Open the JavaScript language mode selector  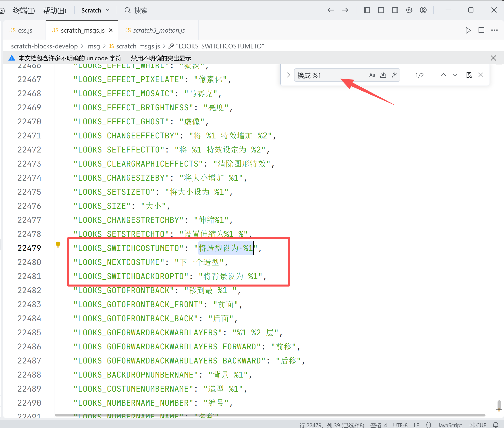450,425
